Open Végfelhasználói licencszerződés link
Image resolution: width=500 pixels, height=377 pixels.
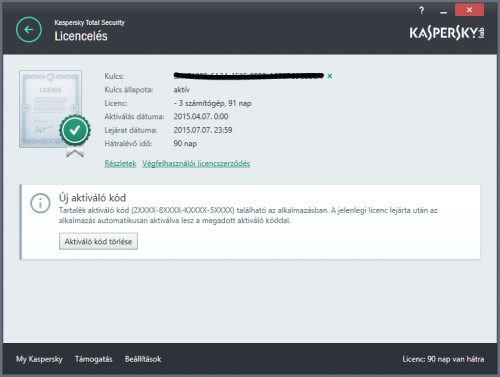click(x=196, y=163)
